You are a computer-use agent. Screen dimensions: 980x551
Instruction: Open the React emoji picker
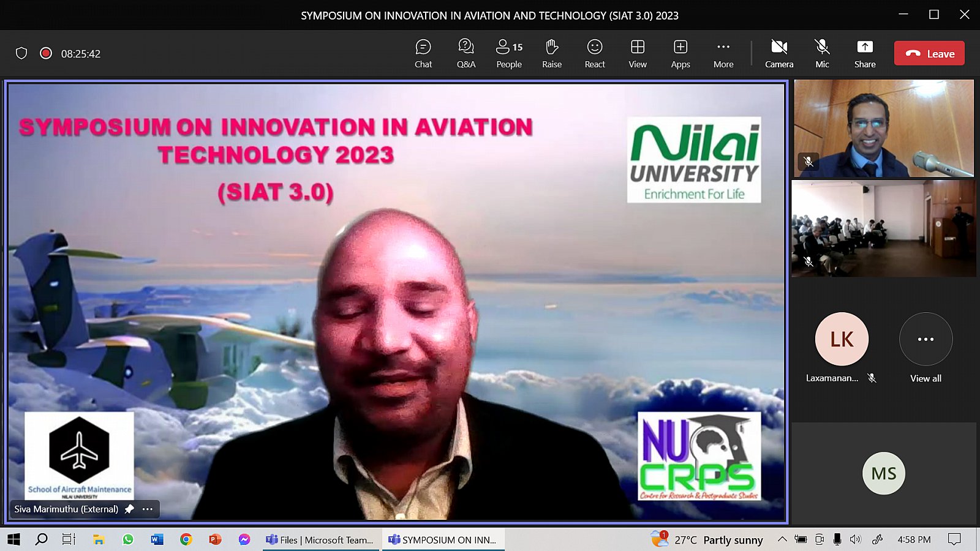point(594,53)
